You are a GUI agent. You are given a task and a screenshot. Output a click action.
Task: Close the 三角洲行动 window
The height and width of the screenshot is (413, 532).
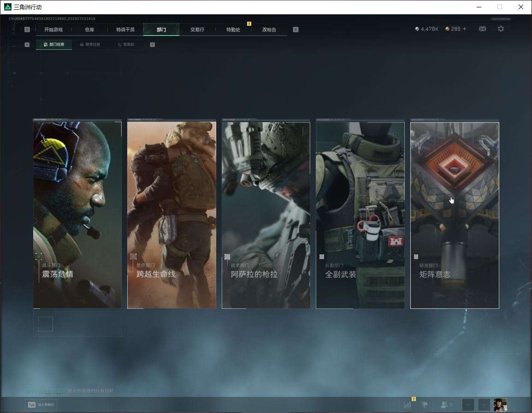pyautogui.click(x=520, y=7)
